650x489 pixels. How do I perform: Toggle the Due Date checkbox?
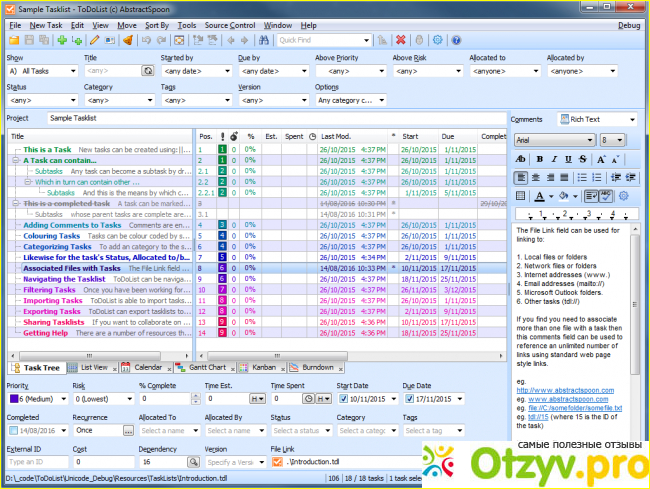pos(409,399)
